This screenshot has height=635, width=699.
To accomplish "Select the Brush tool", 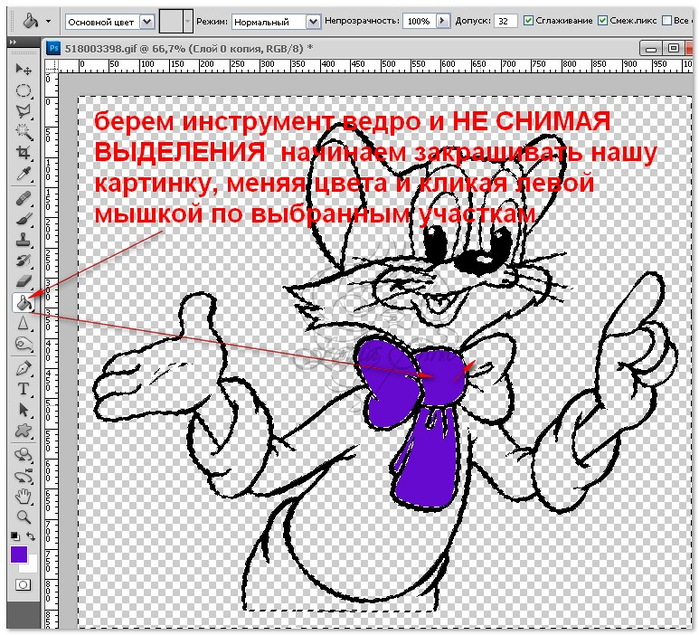I will 23,219.
